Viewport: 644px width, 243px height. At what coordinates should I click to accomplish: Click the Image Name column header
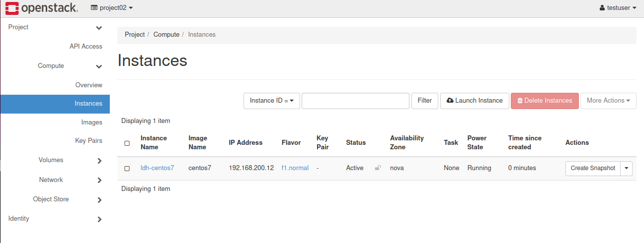[x=198, y=143]
